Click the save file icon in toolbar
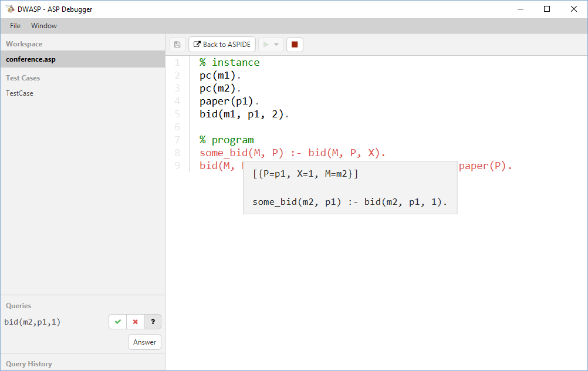The height and width of the screenshot is (371, 588). click(177, 45)
